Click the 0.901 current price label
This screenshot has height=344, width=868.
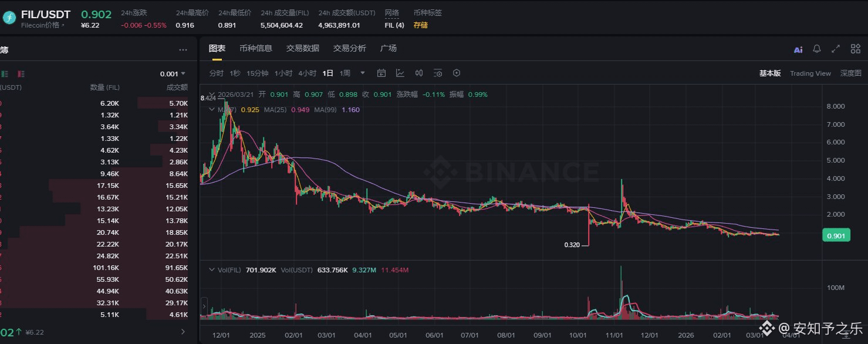[837, 236]
